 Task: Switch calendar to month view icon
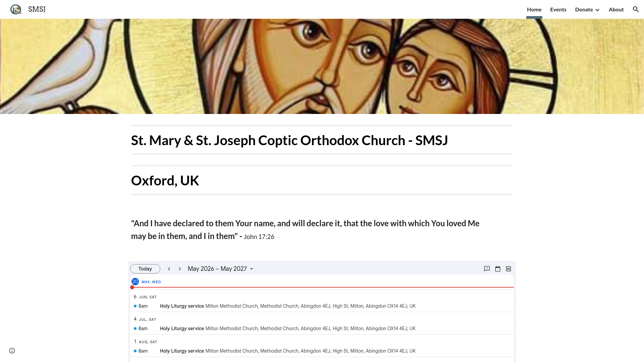point(498,269)
